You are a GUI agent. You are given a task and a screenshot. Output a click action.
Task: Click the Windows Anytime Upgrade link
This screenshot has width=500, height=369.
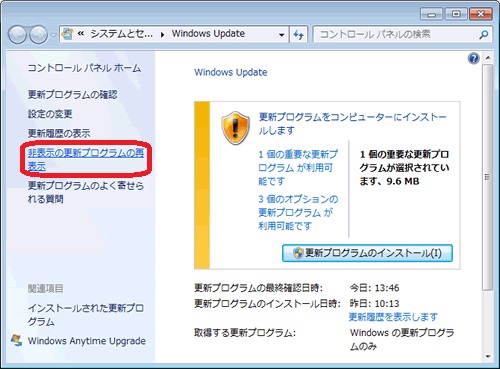click(x=87, y=341)
